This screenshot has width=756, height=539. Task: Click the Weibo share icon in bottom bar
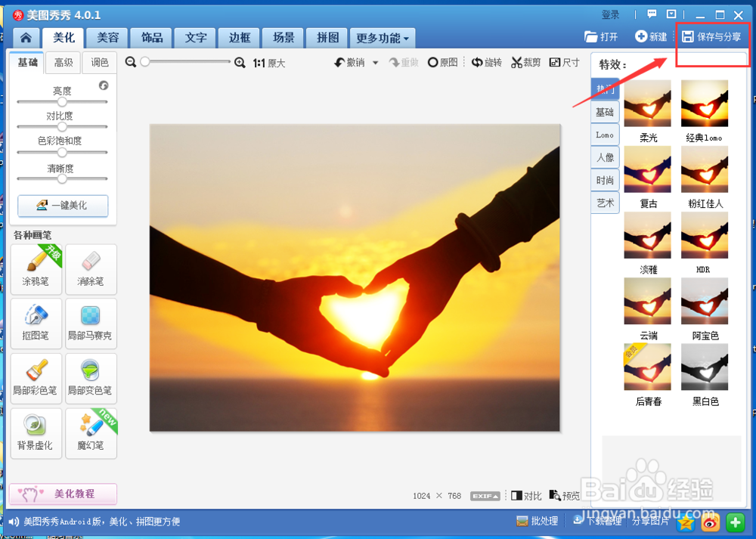tap(711, 522)
